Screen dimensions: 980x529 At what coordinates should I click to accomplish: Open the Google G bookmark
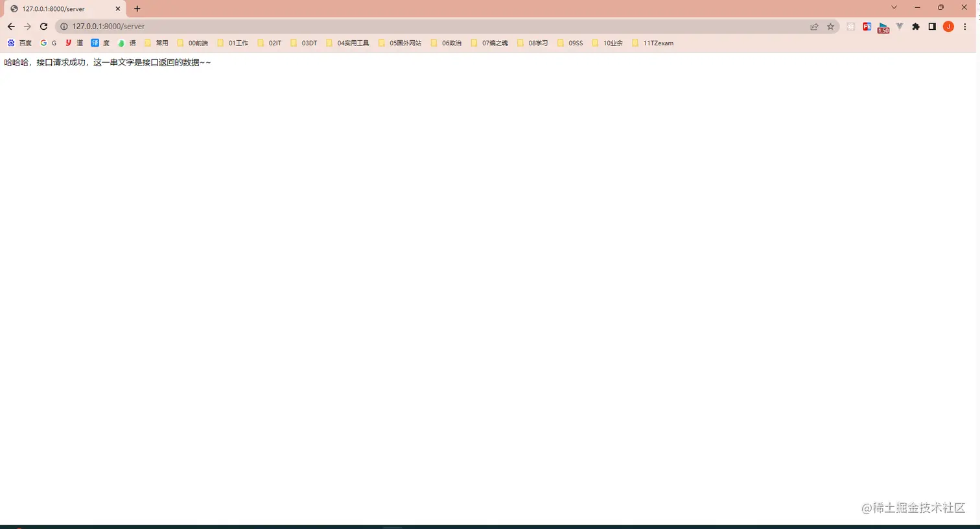(x=49, y=43)
